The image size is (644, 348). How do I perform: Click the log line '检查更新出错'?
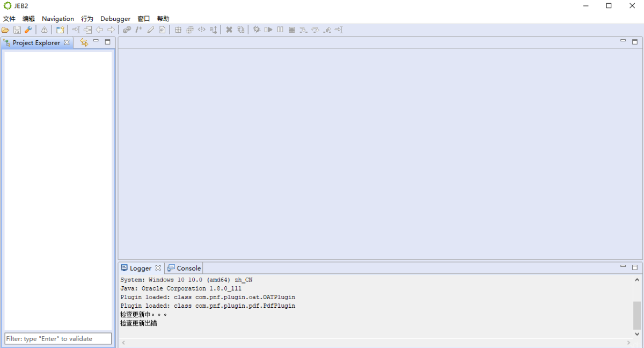coord(138,323)
